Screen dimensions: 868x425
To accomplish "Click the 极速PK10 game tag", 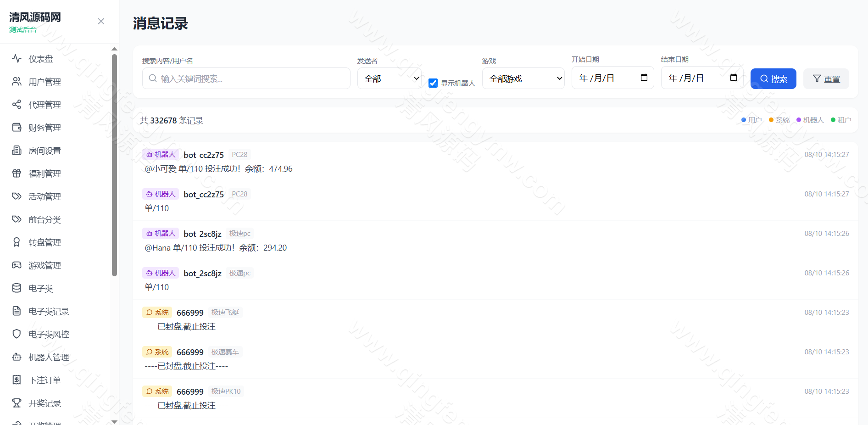I will 226,391.
